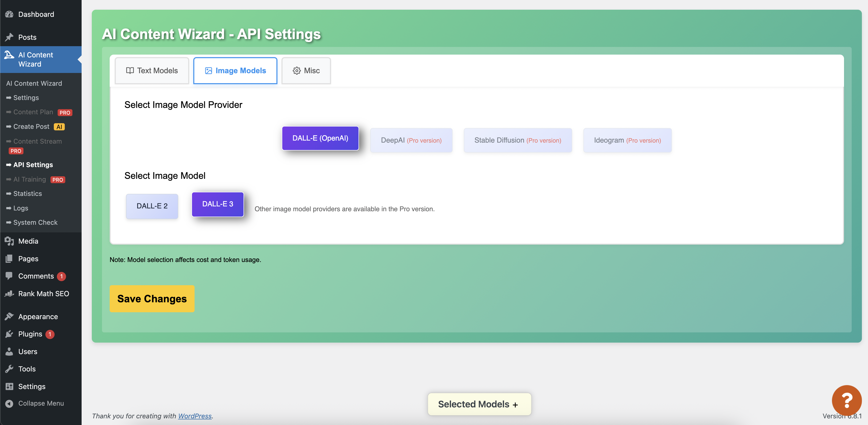Switch to the Image Models tab
Viewport: 868px width, 425px height.
coord(235,70)
